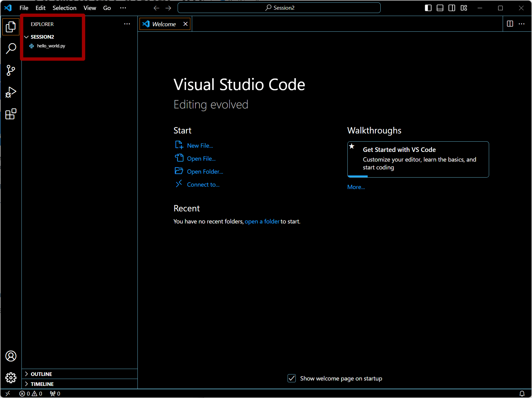The height and width of the screenshot is (398, 532).
Task: Click the notifications bell in status bar
Action: pos(522,393)
